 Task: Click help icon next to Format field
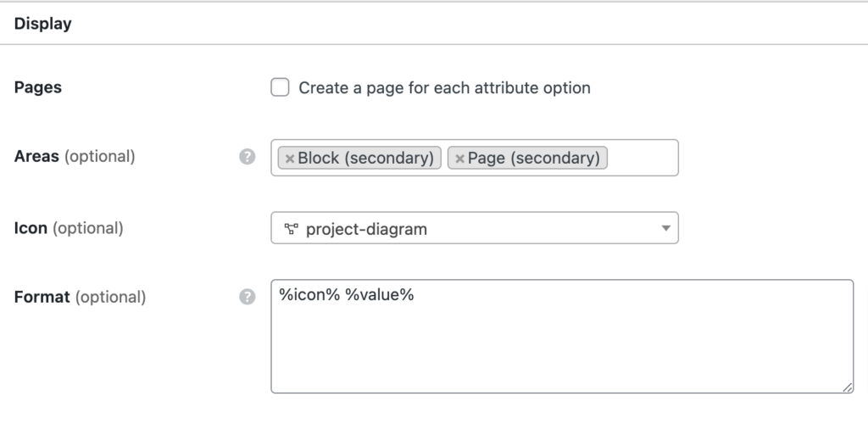tap(248, 297)
